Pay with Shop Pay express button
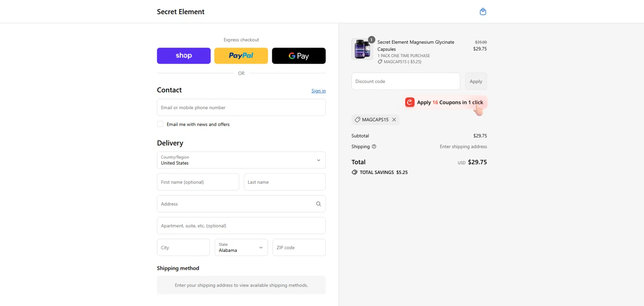Image resolution: width=644 pixels, height=306 pixels. click(x=184, y=56)
